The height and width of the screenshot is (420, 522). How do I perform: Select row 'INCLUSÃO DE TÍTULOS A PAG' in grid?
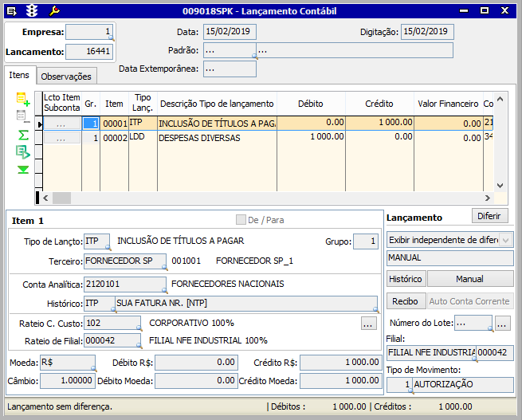[268, 124]
